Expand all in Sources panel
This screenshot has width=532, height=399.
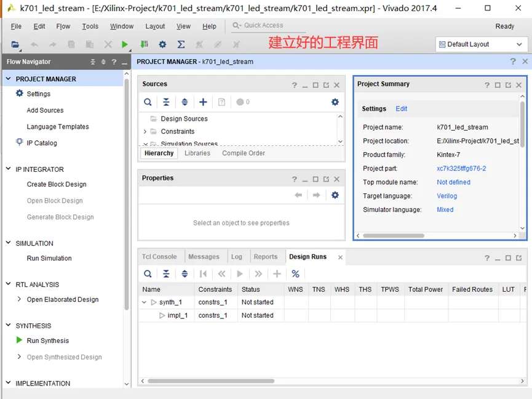coord(185,102)
